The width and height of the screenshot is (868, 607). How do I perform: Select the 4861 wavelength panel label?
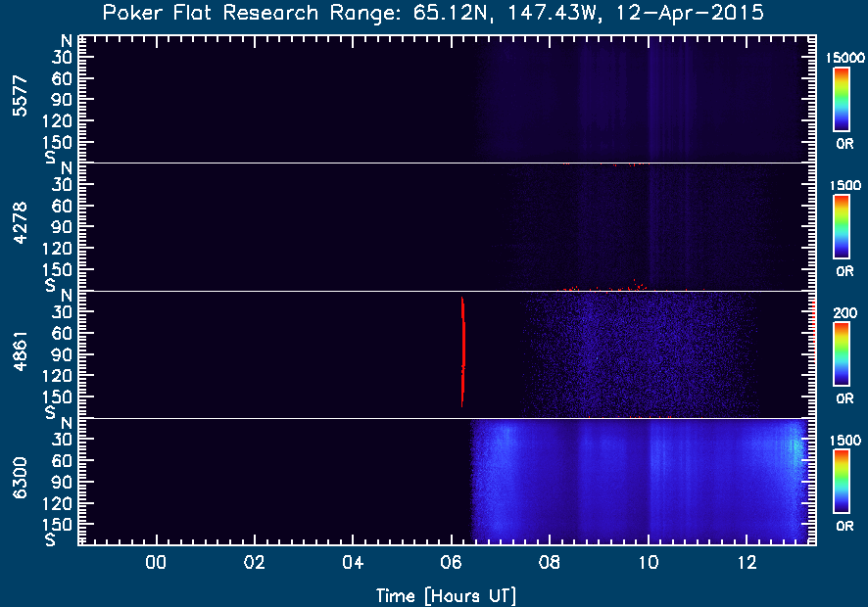click(20, 351)
